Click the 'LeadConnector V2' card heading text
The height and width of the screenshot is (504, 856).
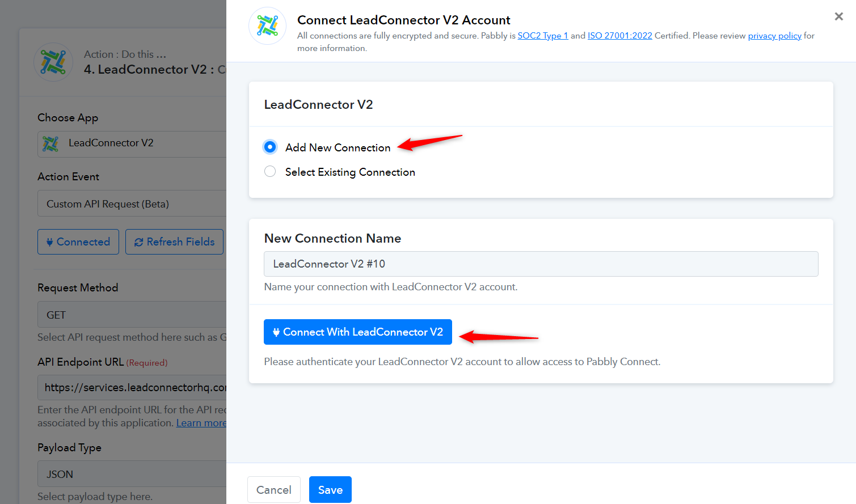(x=318, y=105)
